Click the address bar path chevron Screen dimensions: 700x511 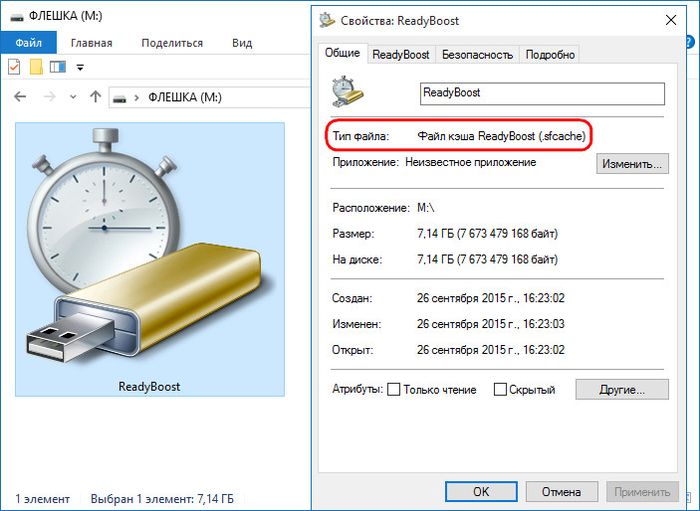tap(137, 98)
